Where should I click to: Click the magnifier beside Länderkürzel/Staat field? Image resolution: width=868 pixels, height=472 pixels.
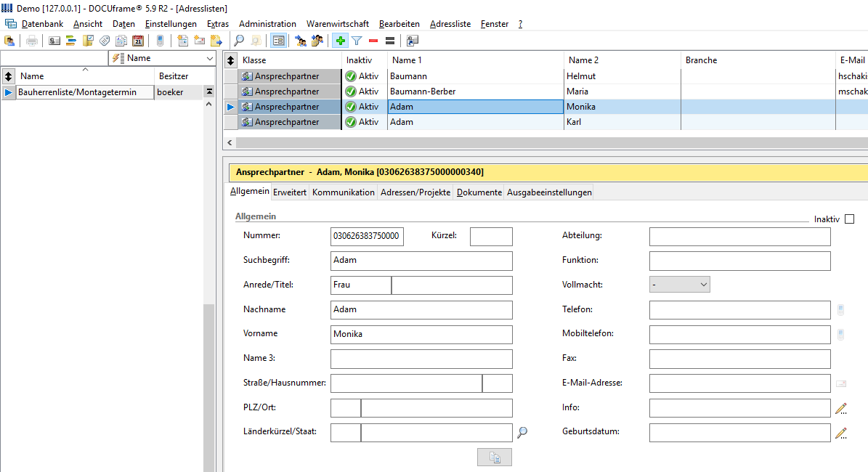(x=522, y=433)
